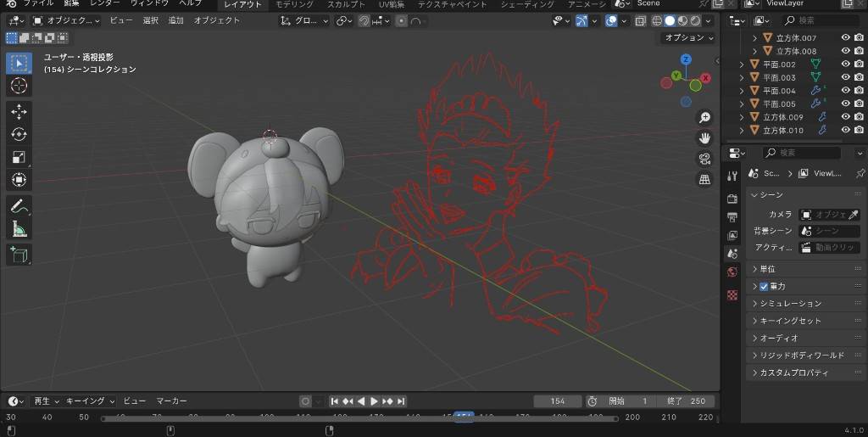Switch to the モデリング workspace tab

(x=294, y=4)
